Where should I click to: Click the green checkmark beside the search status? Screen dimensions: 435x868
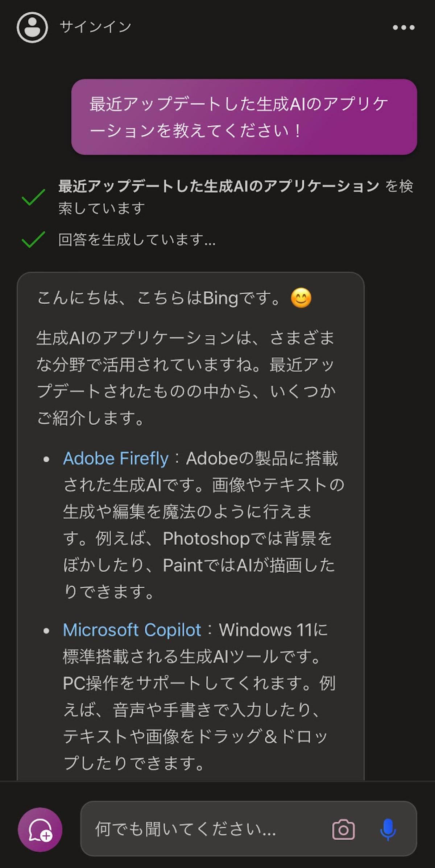33,197
